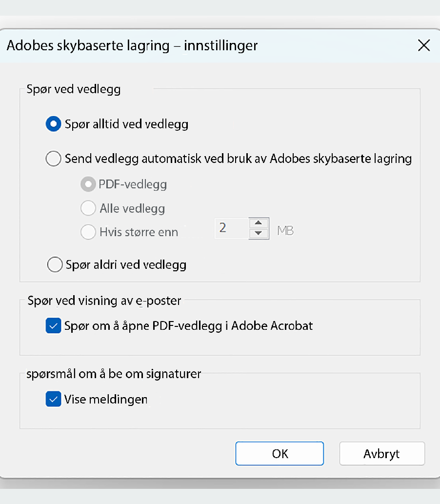Click the dialog title "Adobes skybaserte lagring – innstillinger"
The height and width of the screenshot is (504, 440).
pos(132,45)
